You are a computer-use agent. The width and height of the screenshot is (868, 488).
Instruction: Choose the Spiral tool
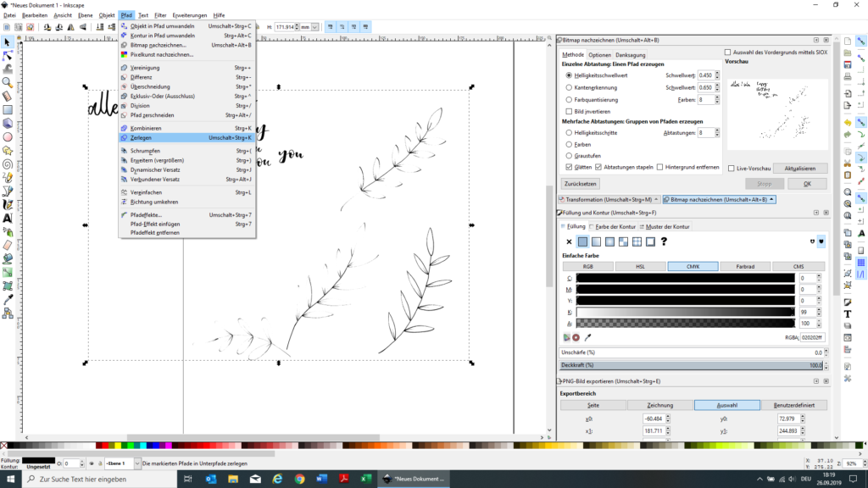8,164
